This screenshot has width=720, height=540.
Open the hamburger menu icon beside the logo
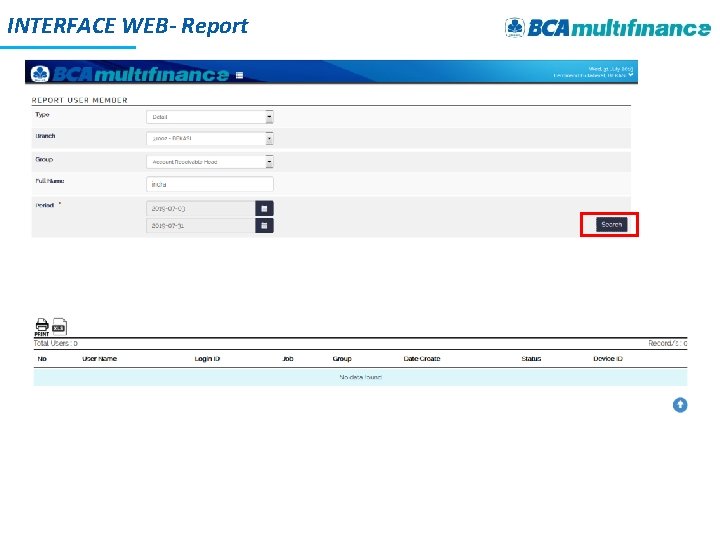click(239, 75)
